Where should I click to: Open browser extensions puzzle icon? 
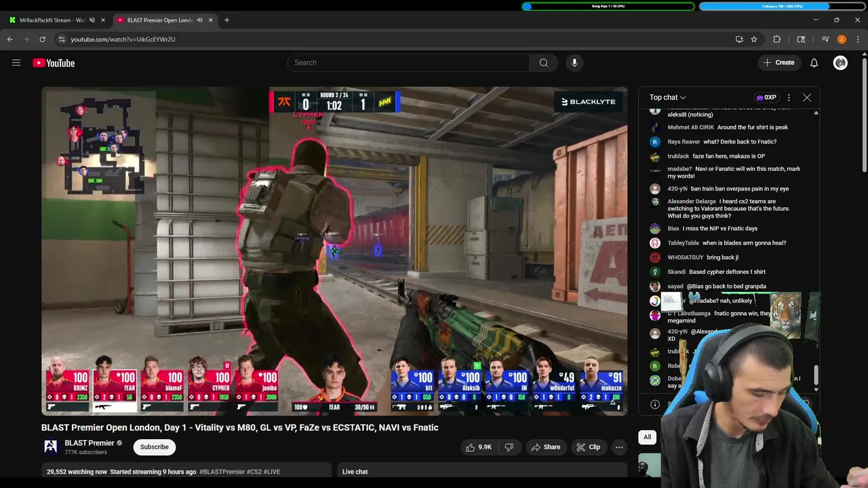point(777,39)
